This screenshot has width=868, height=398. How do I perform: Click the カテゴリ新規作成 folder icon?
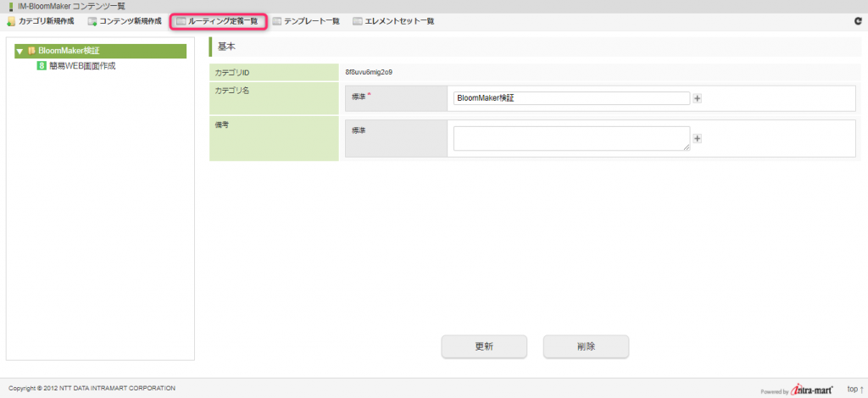(10, 21)
